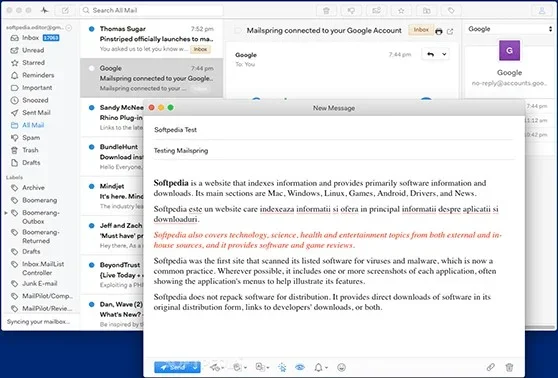Toggle the contact sidebar person icon

pyautogui.click(x=542, y=11)
